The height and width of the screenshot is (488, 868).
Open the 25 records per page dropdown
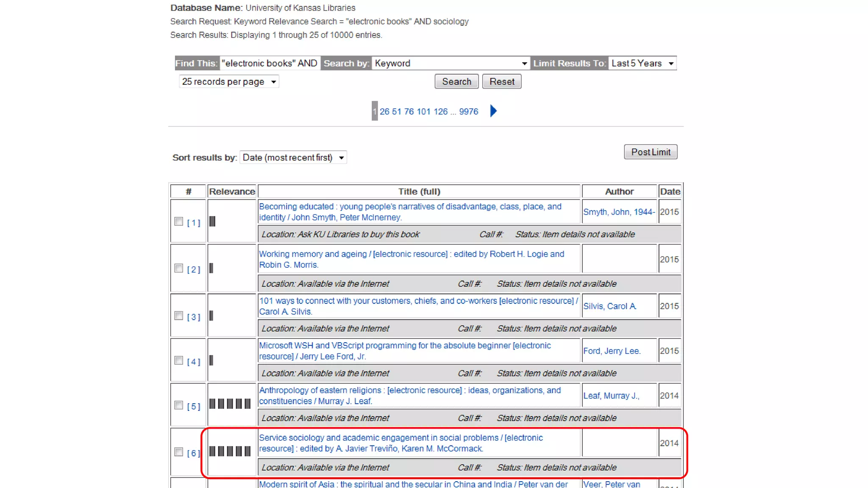(x=229, y=81)
